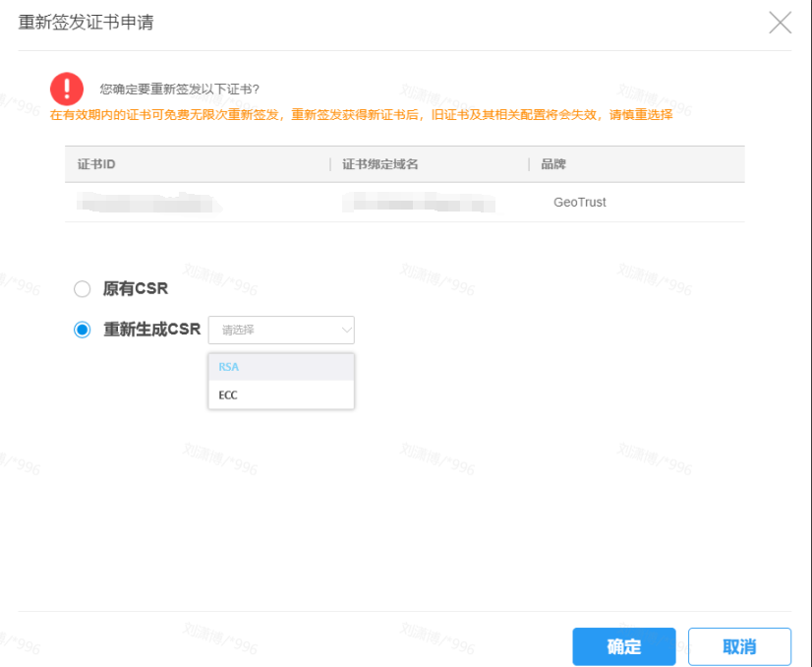Click the 品牌 column header
Image resolution: width=812 pixels, height=667 pixels.
553,164
